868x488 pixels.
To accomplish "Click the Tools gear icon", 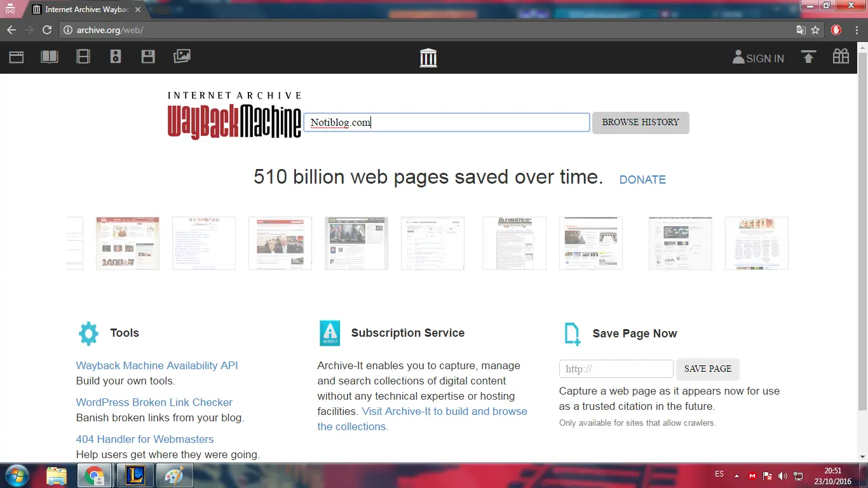I will 88,333.
